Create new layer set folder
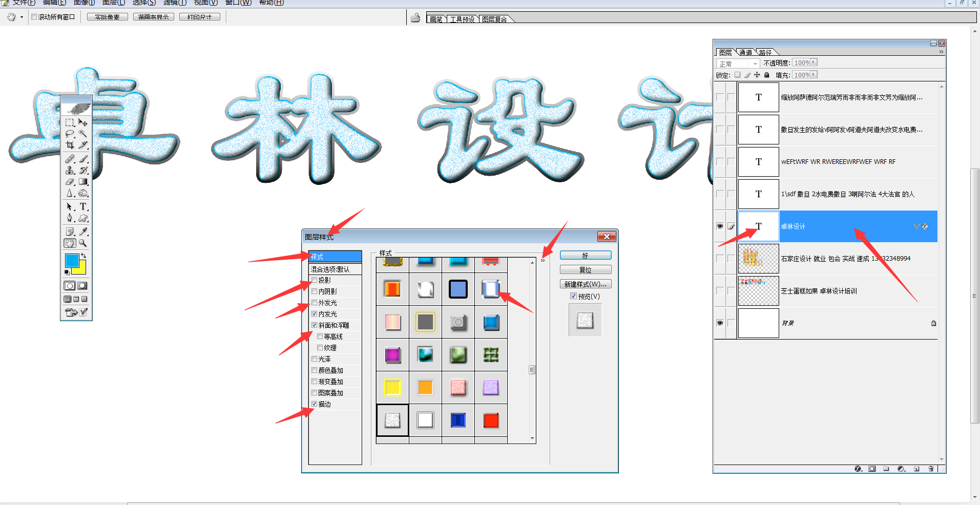 [886, 469]
